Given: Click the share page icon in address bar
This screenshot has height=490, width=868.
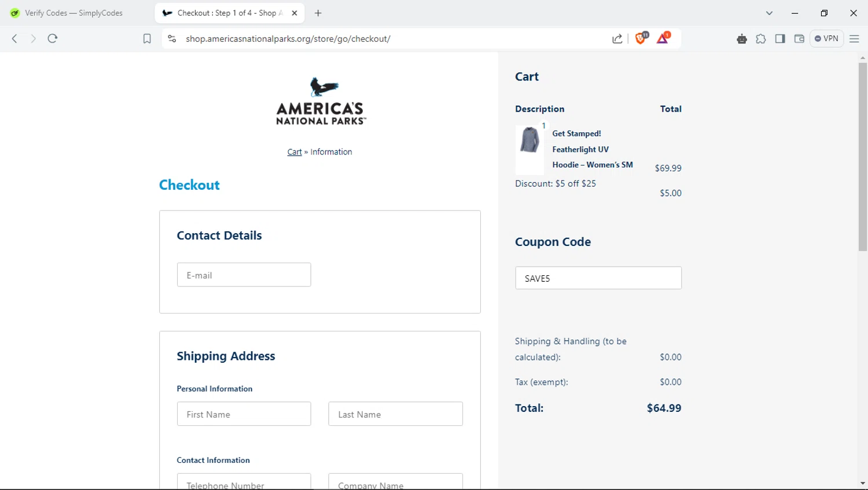Looking at the screenshot, I should pos(617,39).
